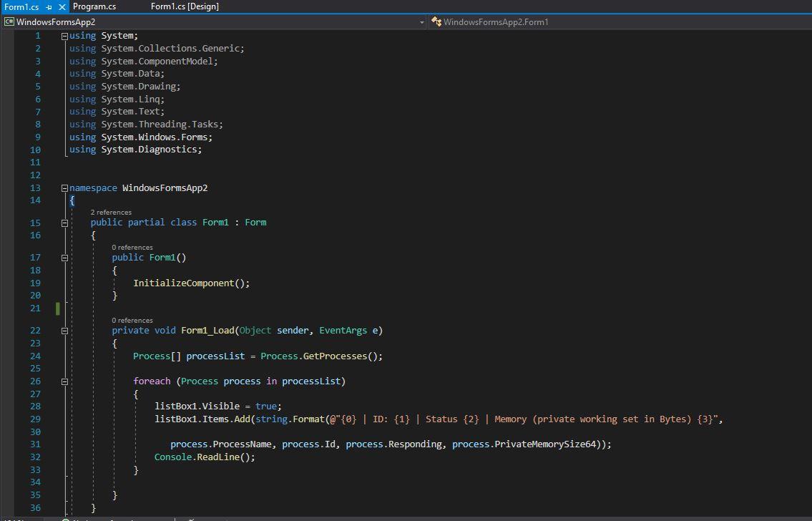This screenshot has width=812, height=521.
Task: Click the green change indicator near line 21
Action: (57, 308)
